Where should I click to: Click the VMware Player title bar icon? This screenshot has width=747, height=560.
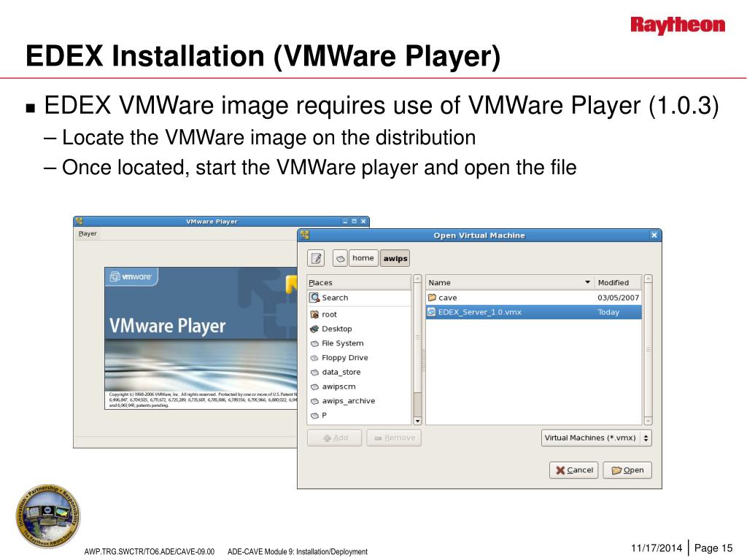[80, 222]
